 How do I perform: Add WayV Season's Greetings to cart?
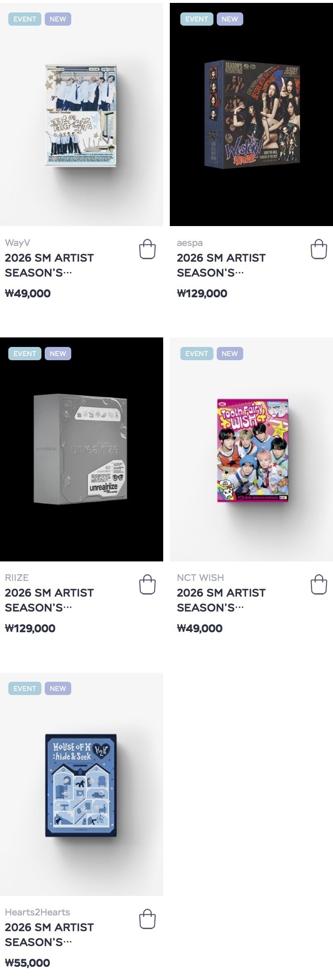147,249
